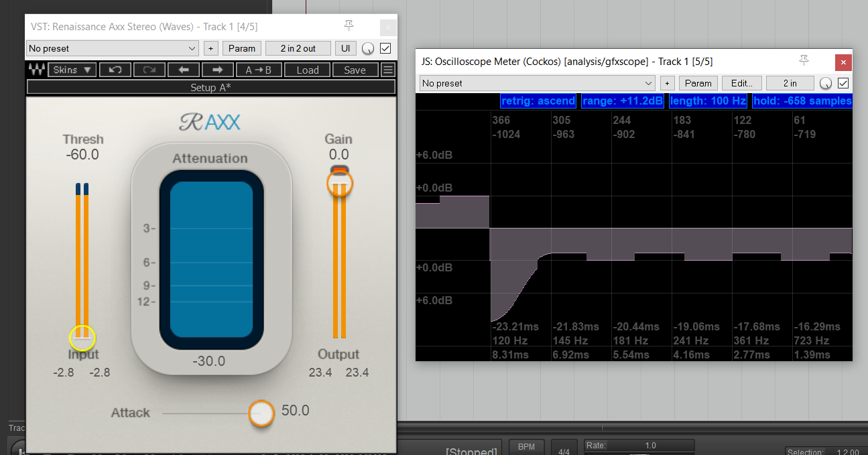
Task: Expand the Skins dropdown menu
Action: click(72, 70)
